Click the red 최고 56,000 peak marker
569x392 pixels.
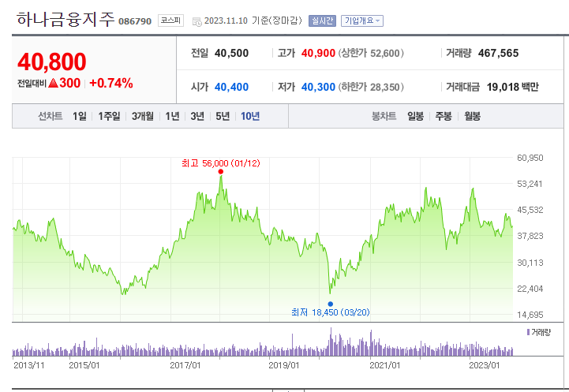[221, 172]
